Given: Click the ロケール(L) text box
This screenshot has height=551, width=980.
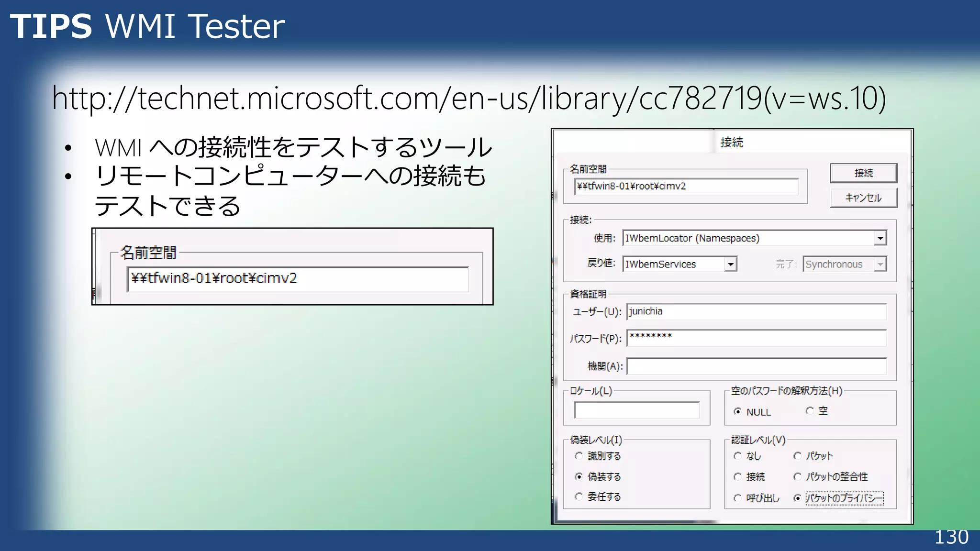Looking at the screenshot, I should point(636,410).
